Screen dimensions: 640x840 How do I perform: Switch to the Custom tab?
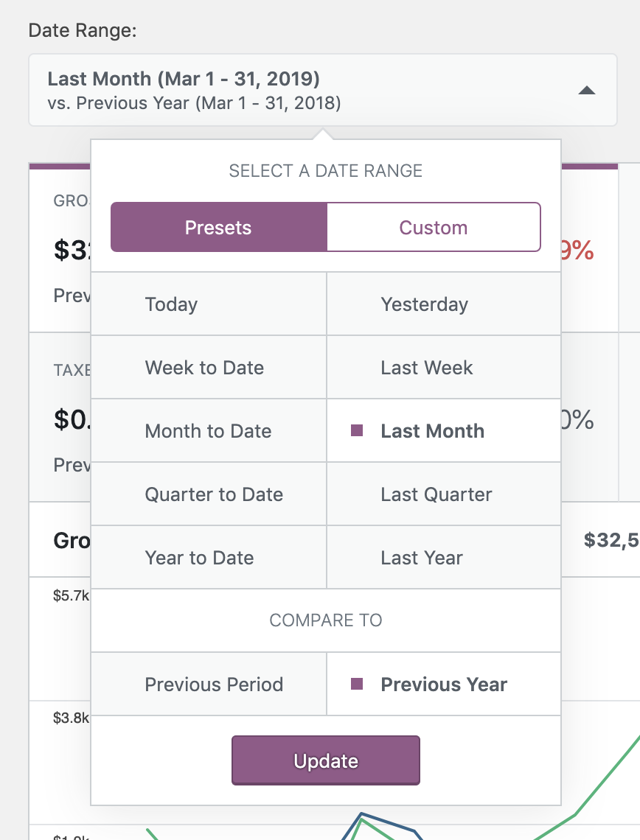tap(434, 227)
